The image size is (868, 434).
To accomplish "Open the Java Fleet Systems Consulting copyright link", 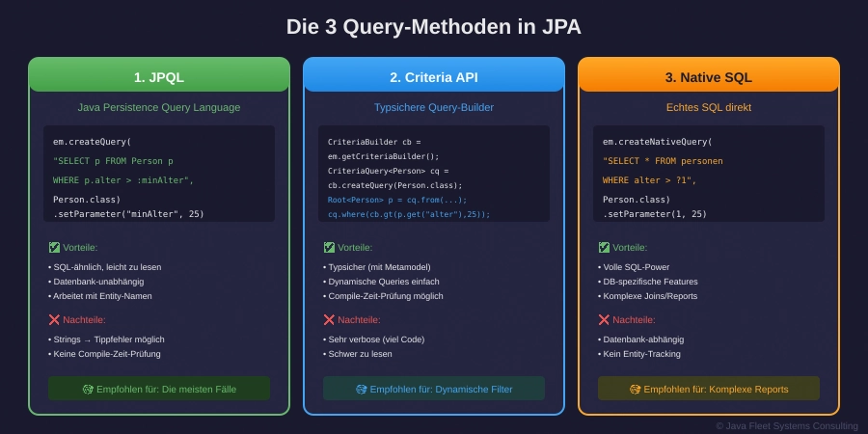I will [x=786, y=425].
